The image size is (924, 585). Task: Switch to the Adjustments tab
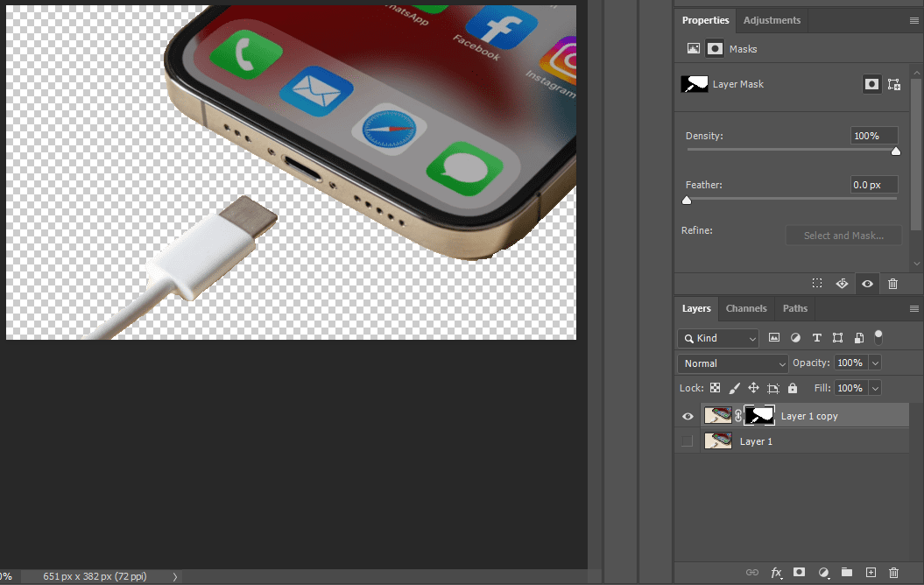772,20
